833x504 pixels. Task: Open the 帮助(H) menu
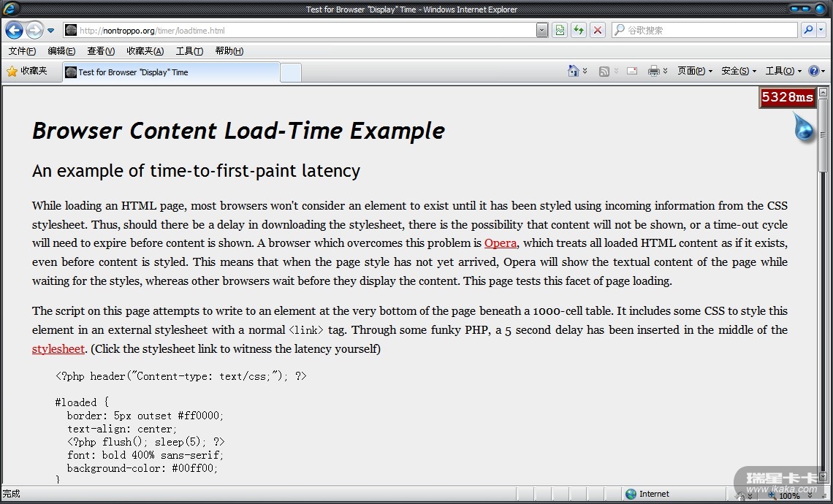(x=229, y=51)
